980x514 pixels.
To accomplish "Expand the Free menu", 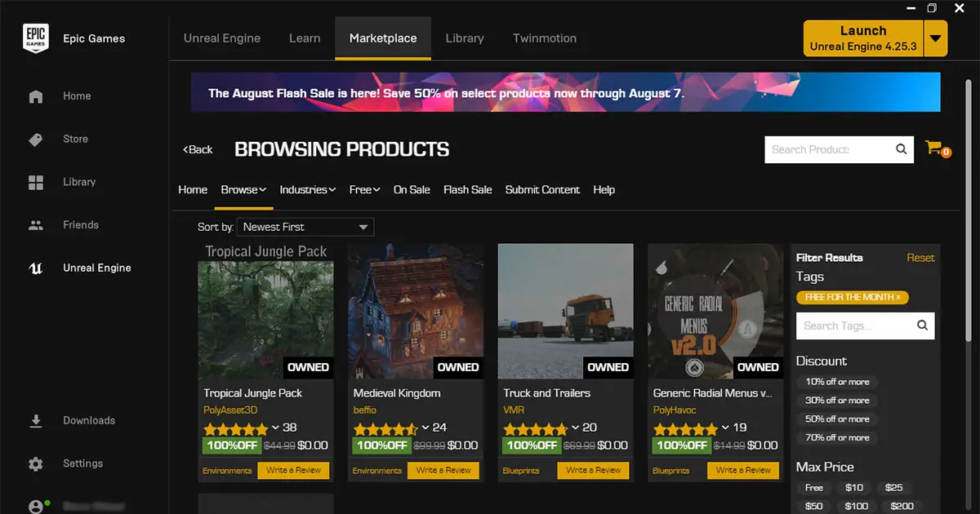I will (x=364, y=189).
